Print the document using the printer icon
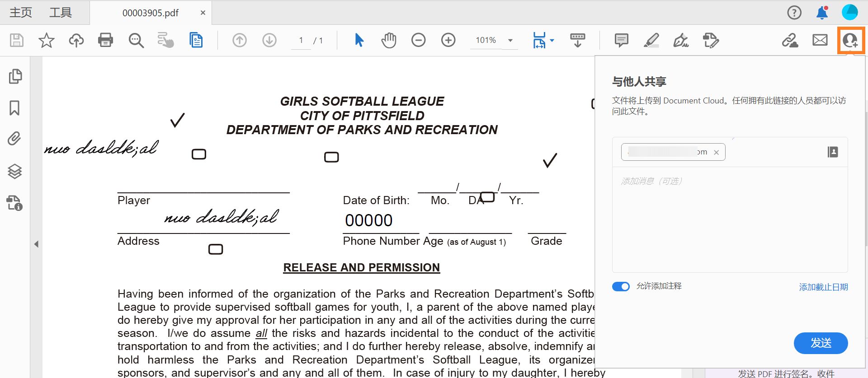Screen dimensions: 868x378 pos(106,40)
